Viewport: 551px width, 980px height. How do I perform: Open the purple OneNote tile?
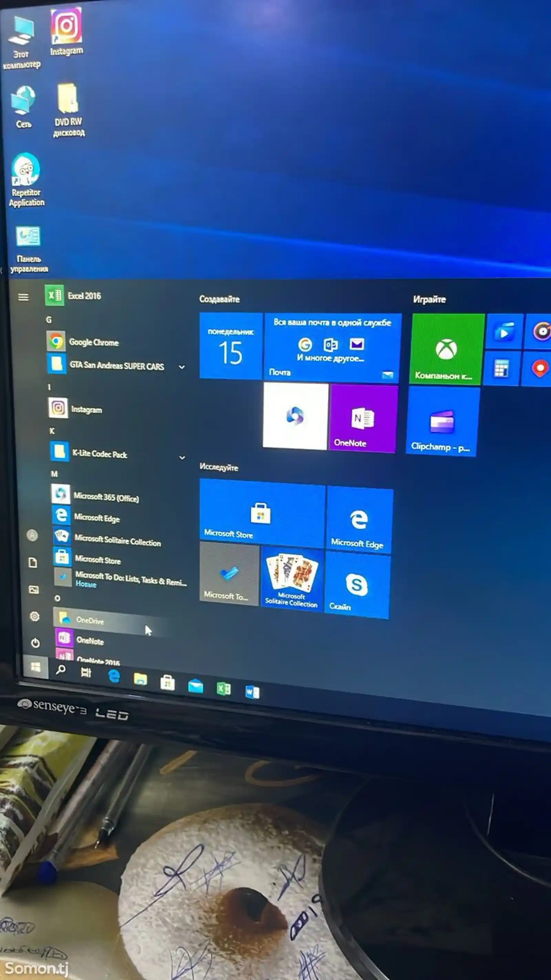coord(363,418)
